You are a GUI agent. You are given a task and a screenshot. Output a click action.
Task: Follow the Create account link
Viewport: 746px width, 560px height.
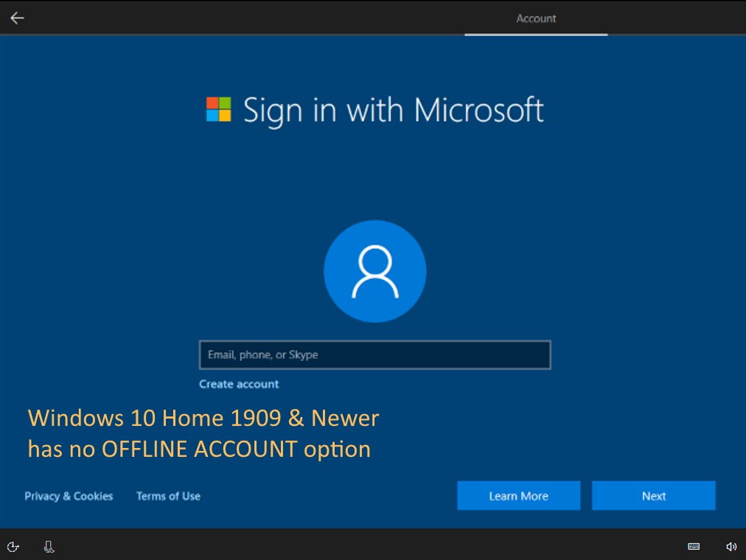(x=239, y=384)
